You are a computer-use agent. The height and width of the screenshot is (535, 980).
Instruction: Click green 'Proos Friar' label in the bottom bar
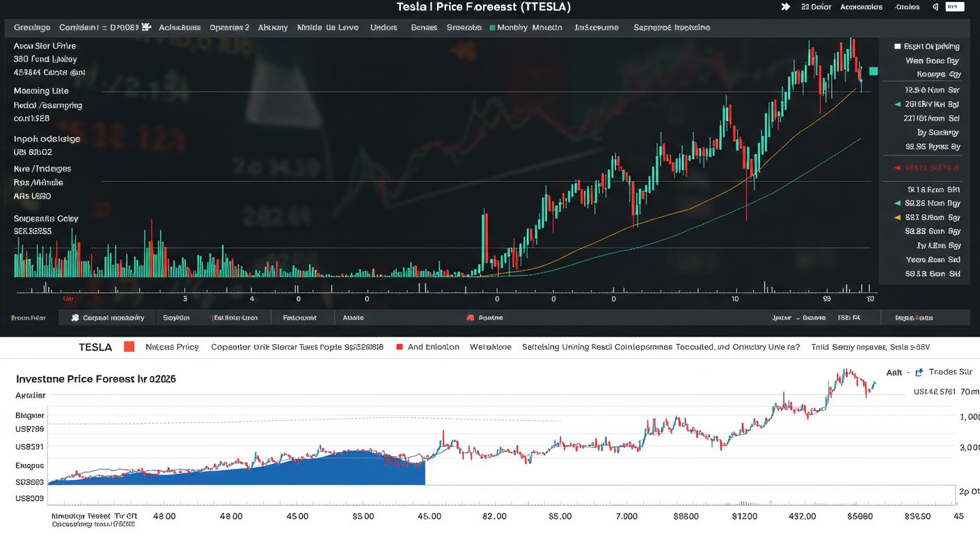(28, 318)
